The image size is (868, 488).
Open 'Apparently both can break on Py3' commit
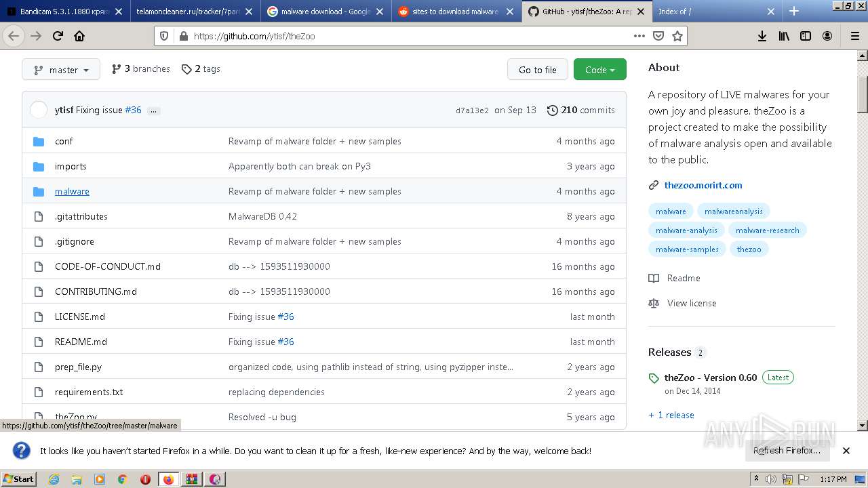pos(300,166)
